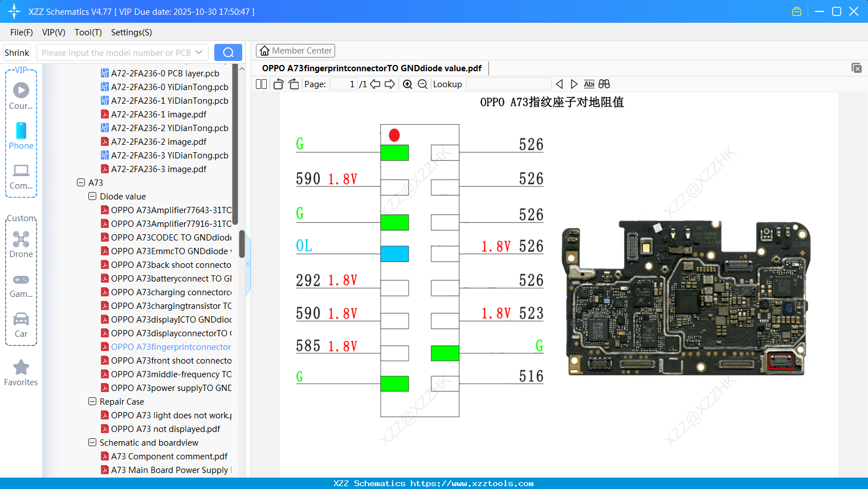The image size is (868, 489).
Task: Open the model number dropdown list
Action: click(199, 52)
